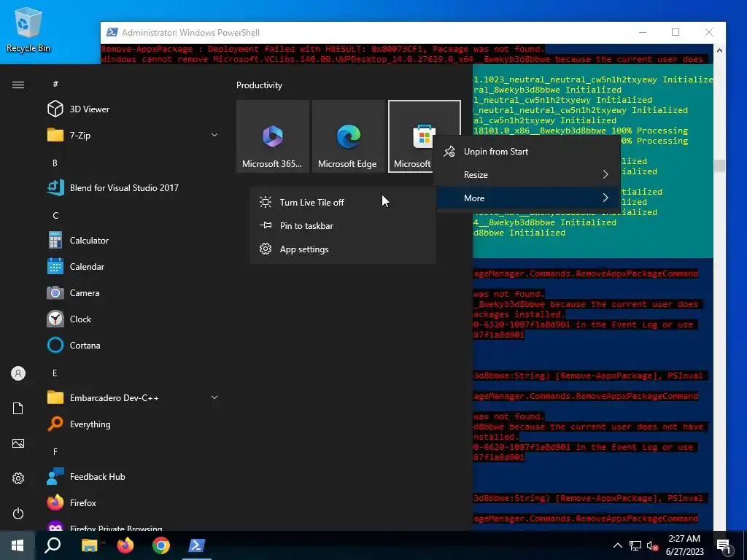Open the Clock app
Viewport: 747px width, 560px height.
[x=133, y=319]
